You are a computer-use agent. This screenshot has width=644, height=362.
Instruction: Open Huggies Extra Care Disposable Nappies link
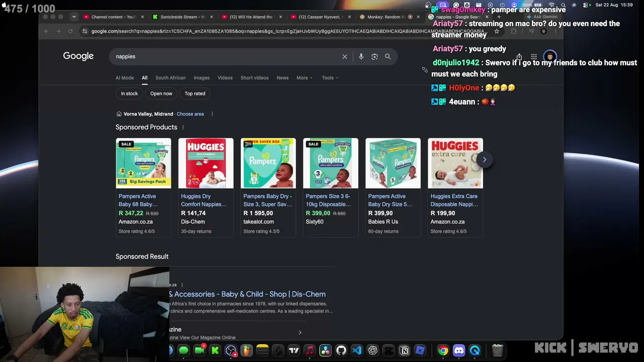tap(454, 200)
